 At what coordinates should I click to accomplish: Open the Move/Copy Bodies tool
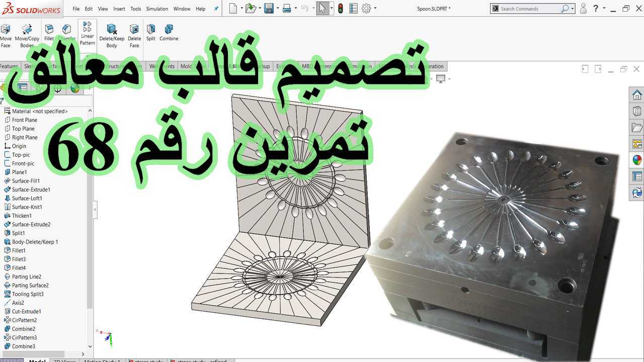pyautogui.click(x=27, y=36)
